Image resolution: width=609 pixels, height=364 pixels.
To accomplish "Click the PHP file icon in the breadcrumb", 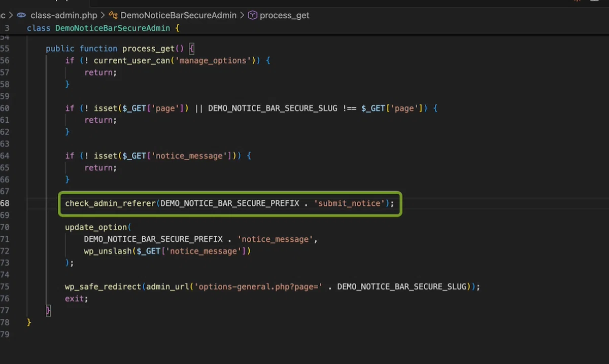I will click(21, 15).
